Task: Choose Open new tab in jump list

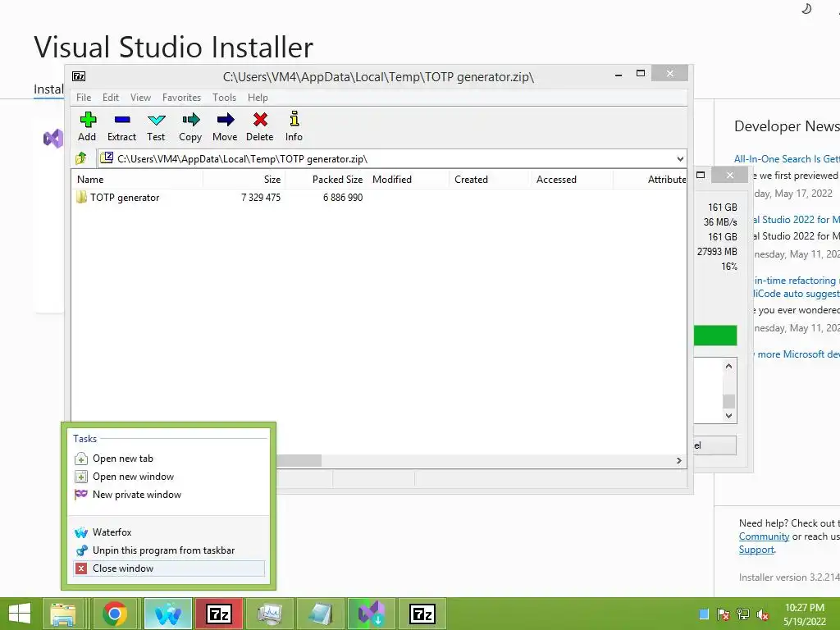Action: click(x=170, y=459)
